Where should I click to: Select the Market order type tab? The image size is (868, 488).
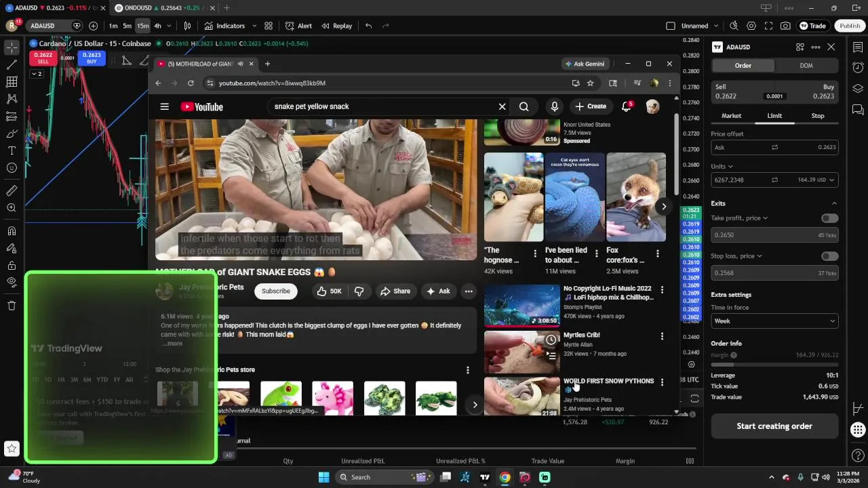pos(731,116)
